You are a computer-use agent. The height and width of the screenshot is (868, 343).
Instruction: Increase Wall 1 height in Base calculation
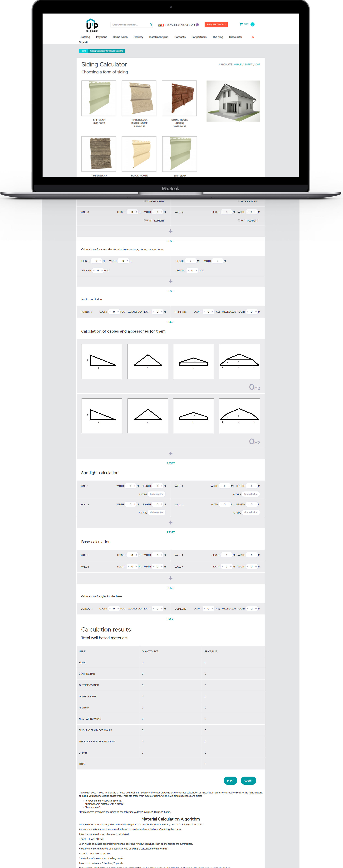coord(136,555)
